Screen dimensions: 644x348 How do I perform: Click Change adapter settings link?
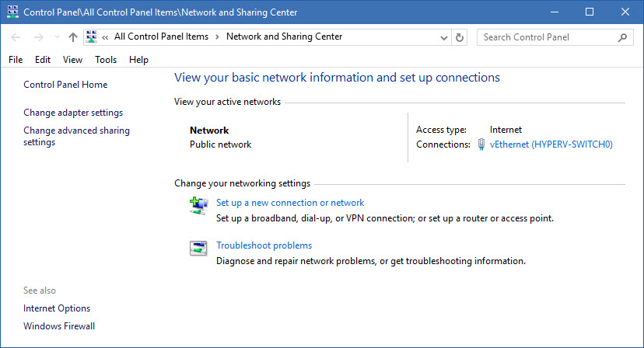pyautogui.click(x=73, y=113)
